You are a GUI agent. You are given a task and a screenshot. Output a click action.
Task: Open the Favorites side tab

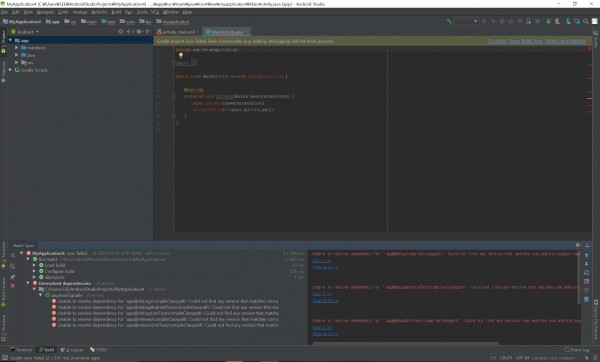tap(3, 254)
